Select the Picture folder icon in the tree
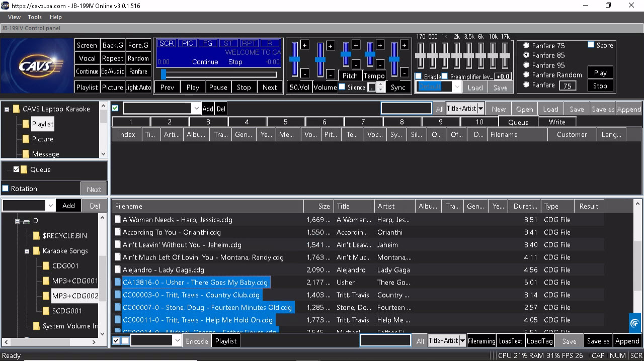Image resolution: width=644 pixels, height=361 pixels. (x=26, y=139)
